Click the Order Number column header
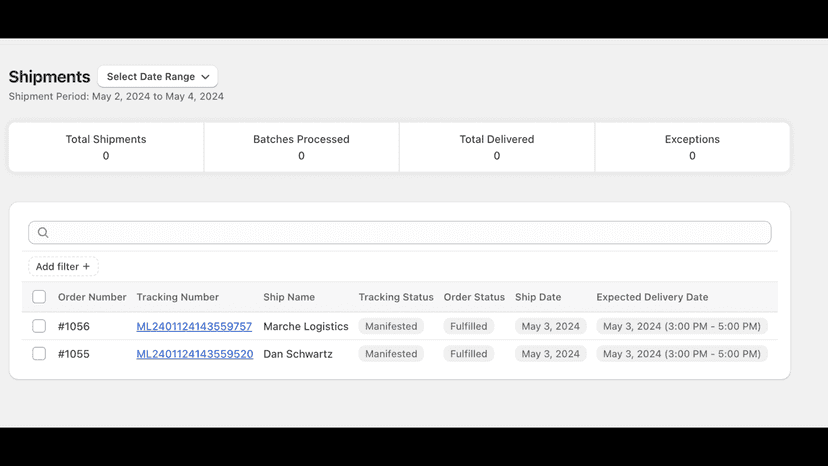The height and width of the screenshot is (466, 828). [92, 297]
